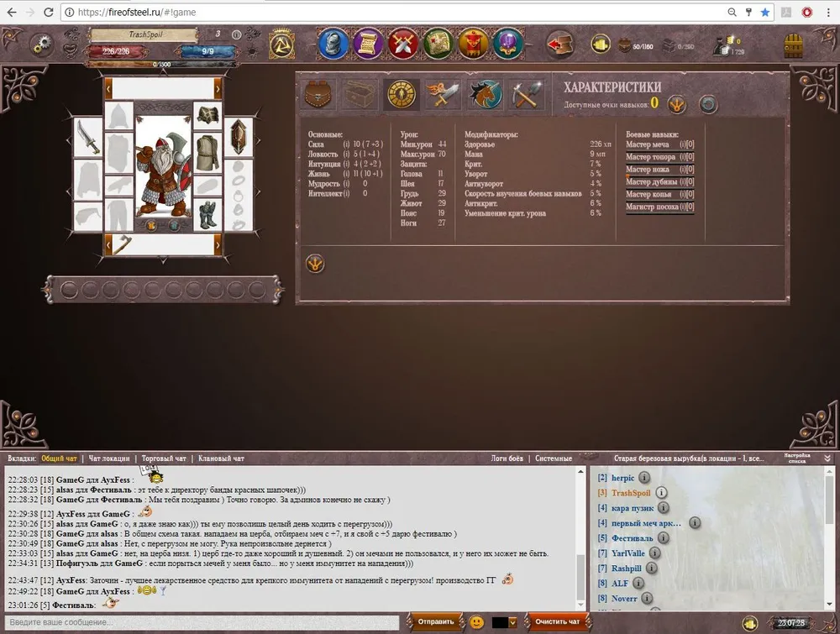
Task: Click the golden triskelion emblem
Action: pyautogui.click(x=281, y=44)
